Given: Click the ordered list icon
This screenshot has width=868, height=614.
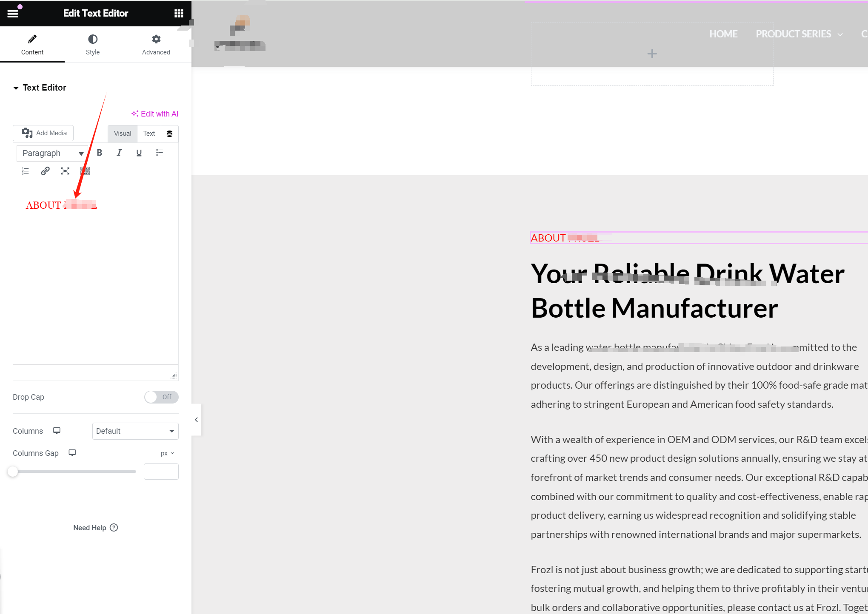Looking at the screenshot, I should pyautogui.click(x=25, y=171).
